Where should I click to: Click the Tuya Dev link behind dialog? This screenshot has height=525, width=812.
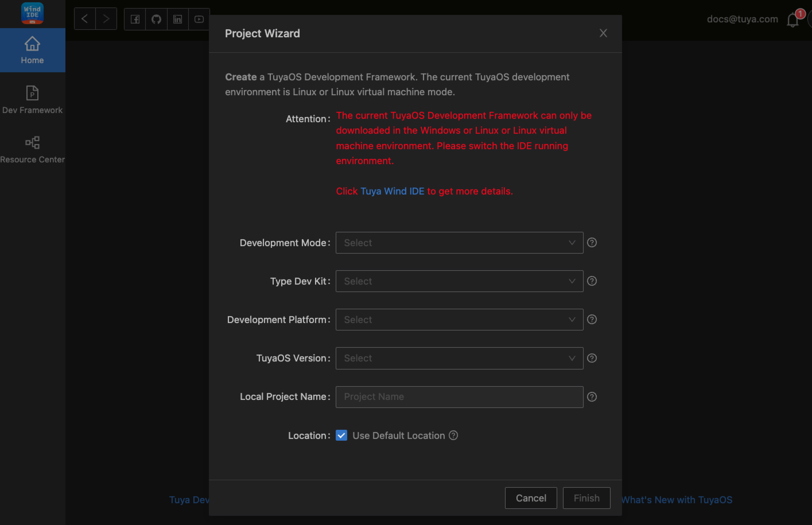189,500
